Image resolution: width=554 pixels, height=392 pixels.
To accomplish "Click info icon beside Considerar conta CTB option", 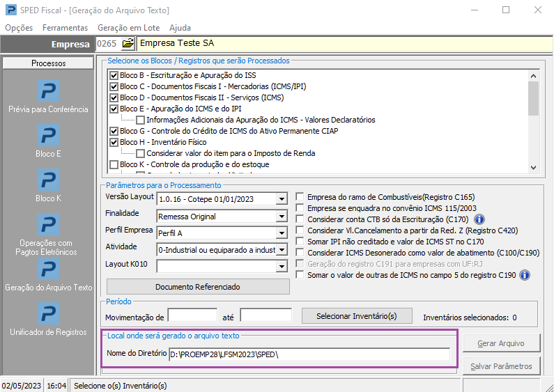I will coord(479,219).
